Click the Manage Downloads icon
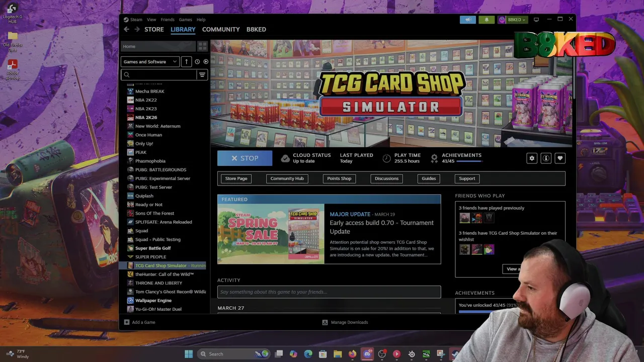Viewport: 644px width, 362px height. (x=325, y=322)
